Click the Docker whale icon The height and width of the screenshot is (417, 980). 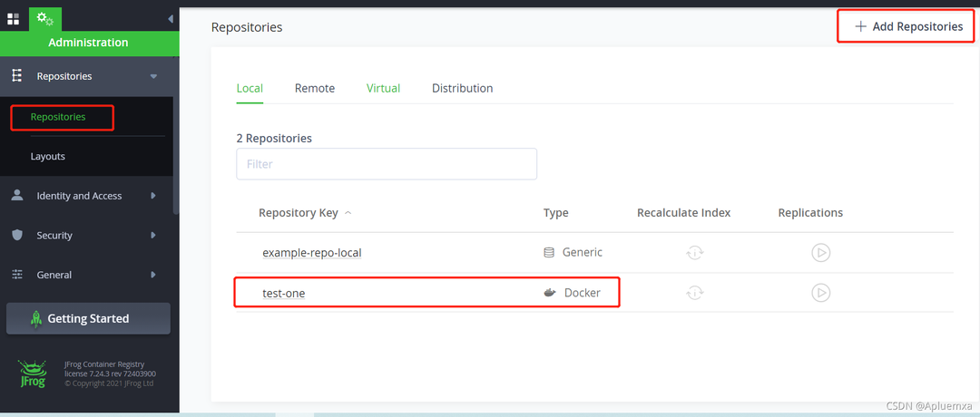coord(550,292)
